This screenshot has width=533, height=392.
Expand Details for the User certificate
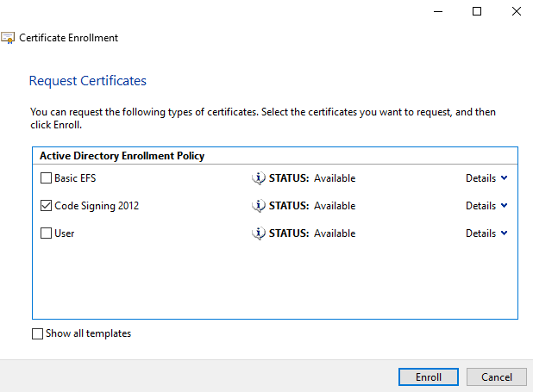point(486,233)
